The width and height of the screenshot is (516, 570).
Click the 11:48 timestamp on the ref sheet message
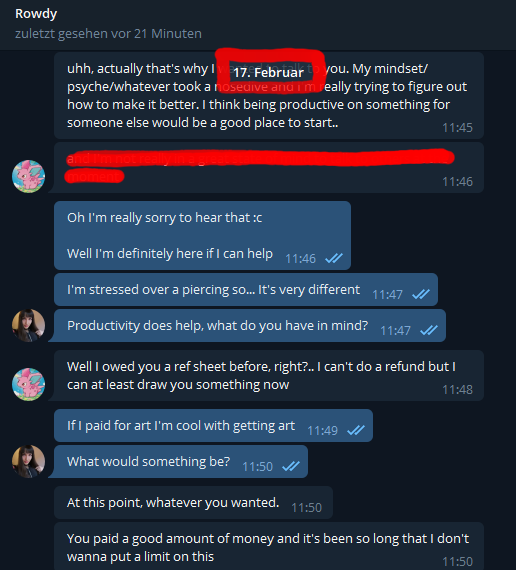pos(457,390)
